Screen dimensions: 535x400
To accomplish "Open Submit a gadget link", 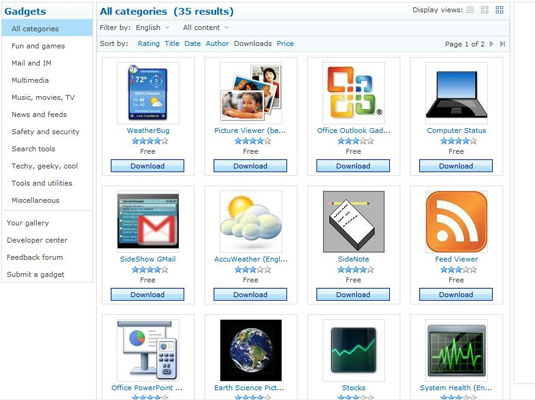I will click(x=35, y=274).
